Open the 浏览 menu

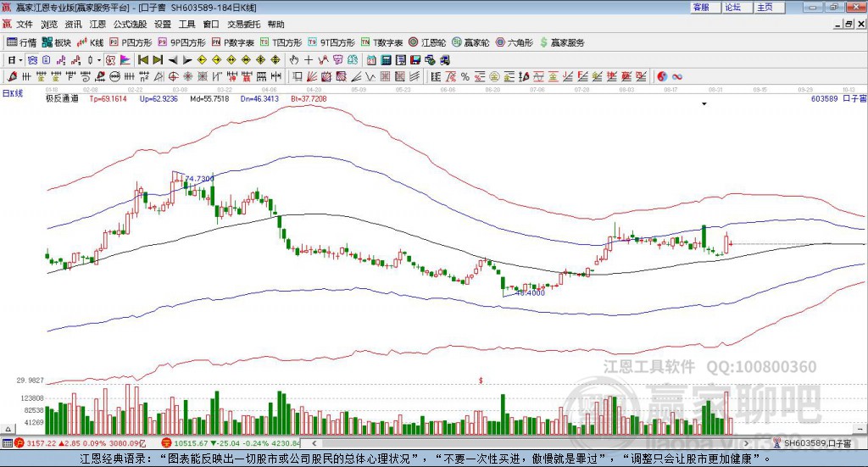click(x=48, y=25)
